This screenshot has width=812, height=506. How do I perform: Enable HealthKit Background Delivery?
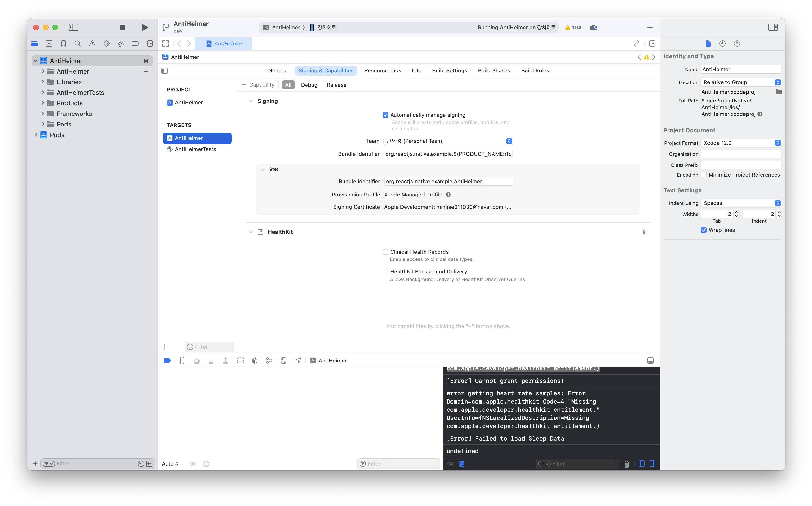(386, 272)
